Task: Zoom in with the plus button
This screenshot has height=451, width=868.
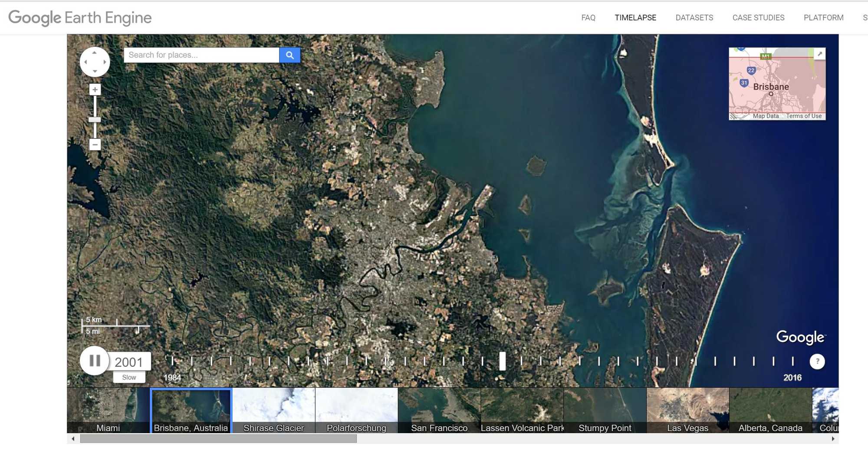Action: [x=95, y=90]
